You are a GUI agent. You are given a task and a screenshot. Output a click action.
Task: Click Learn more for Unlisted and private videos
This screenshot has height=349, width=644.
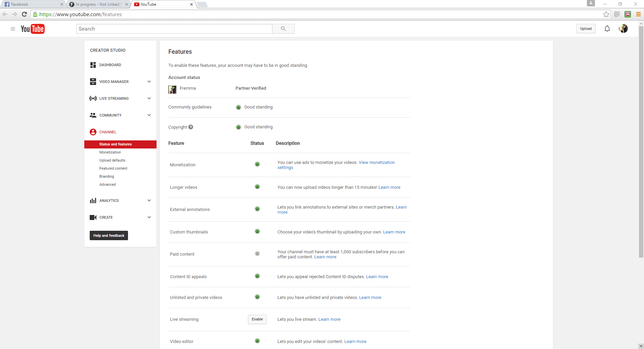370,298
